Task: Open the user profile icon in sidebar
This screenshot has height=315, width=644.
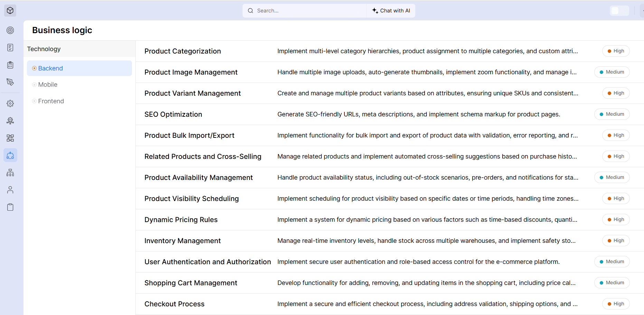Action: tap(10, 190)
